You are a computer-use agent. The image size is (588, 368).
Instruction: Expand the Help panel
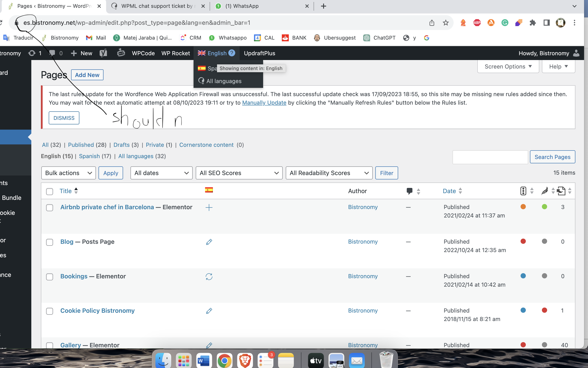pyautogui.click(x=558, y=67)
